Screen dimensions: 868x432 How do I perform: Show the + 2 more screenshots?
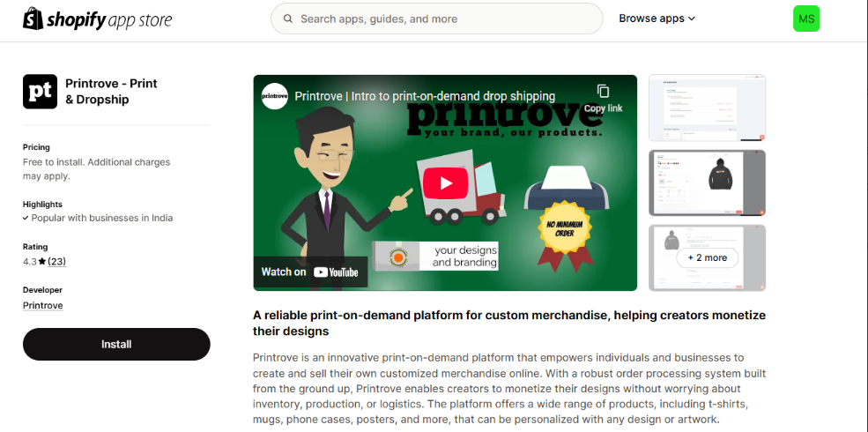[x=707, y=257]
